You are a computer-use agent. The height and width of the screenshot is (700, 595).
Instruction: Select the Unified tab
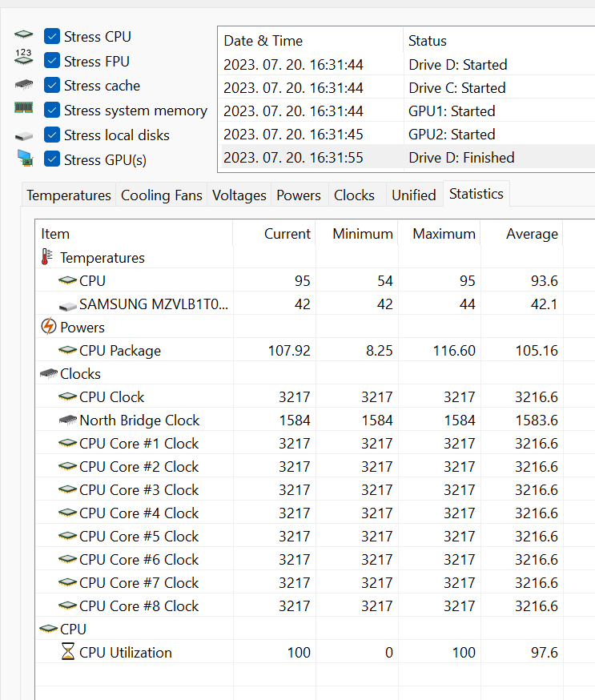click(x=414, y=195)
